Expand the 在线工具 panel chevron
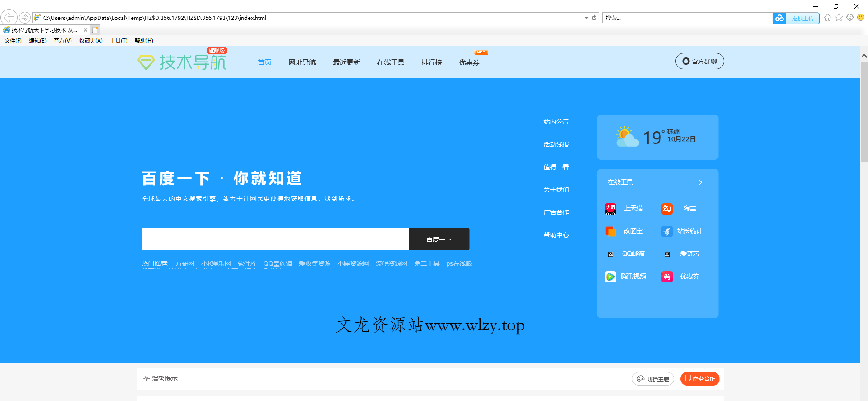868x401 pixels. pyautogui.click(x=700, y=182)
